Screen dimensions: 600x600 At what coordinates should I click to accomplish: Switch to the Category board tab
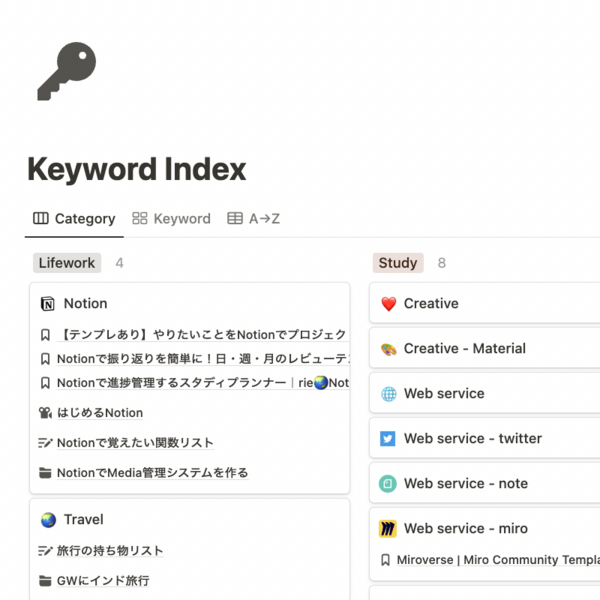click(75, 218)
